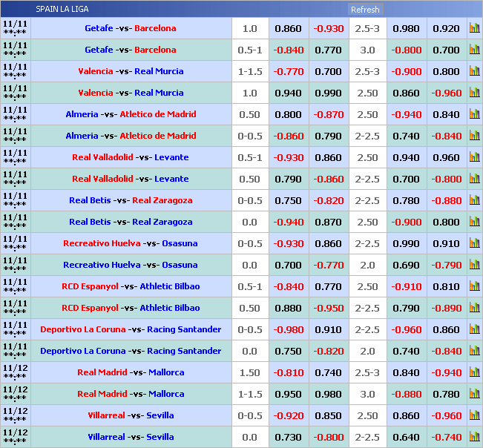Open chart icon for Recreativo Huelva-Osasuna 0-0.5 row
Screen dimensions: 483x448
click(474, 243)
